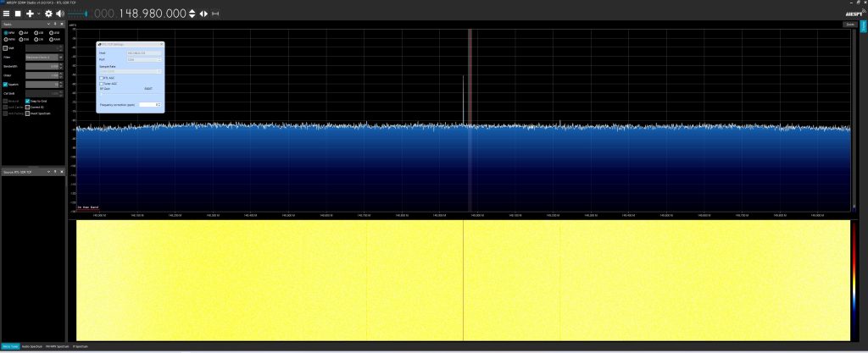Screen dimensions: 868x353
Task: Open the gear configuration settings
Action: pos(48,14)
